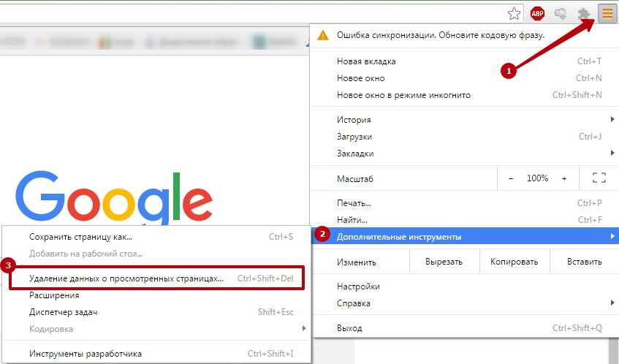Click the puzzle piece extension icon
This screenshot has width=619, height=364.
[583, 14]
